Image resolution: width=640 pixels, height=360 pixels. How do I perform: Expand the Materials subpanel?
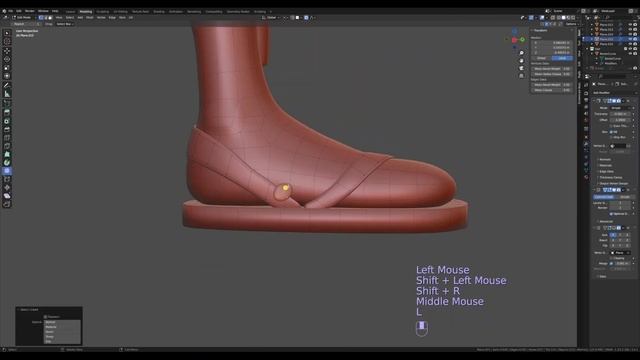coord(605,165)
